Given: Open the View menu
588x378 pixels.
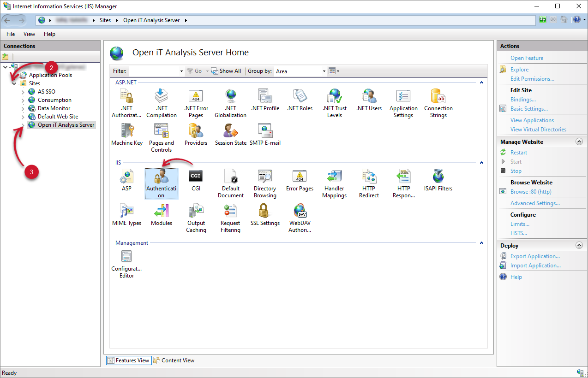Looking at the screenshot, I should point(29,34).
